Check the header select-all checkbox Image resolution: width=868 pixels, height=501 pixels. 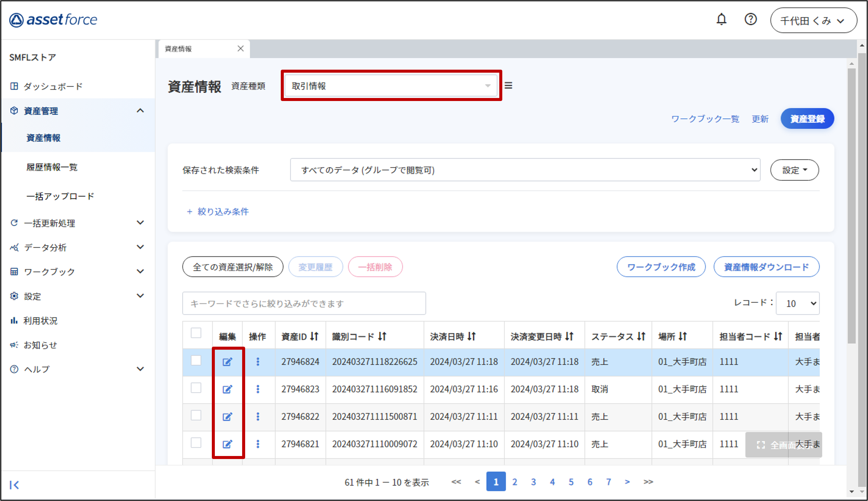[196, 333]
